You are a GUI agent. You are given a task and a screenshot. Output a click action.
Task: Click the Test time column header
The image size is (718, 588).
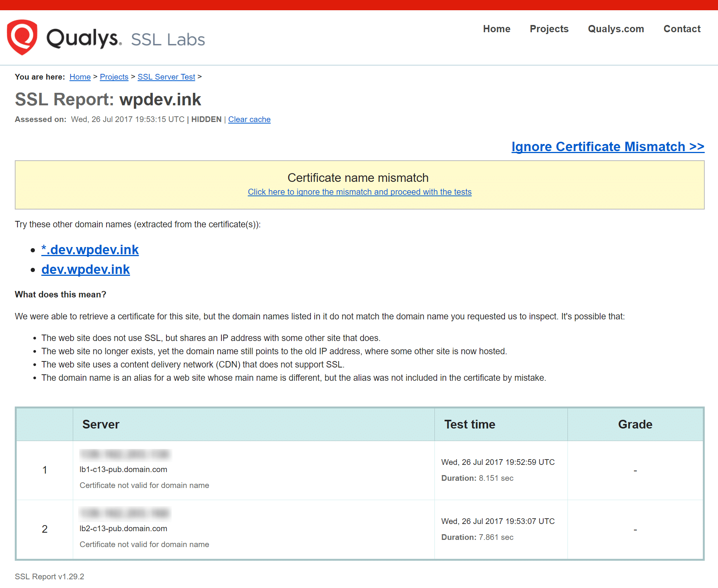pyautogui.click(x=469, y=424)
